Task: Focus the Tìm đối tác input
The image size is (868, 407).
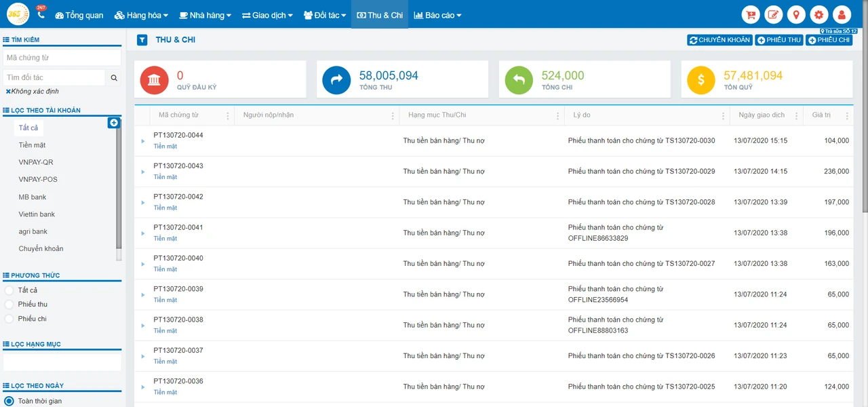Action: (54, 78)
